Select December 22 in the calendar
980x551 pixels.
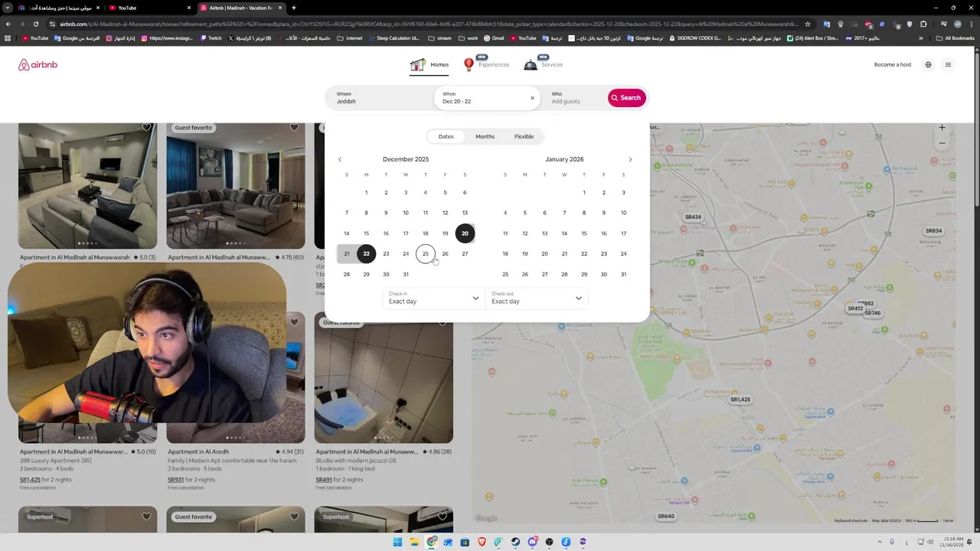366,253
